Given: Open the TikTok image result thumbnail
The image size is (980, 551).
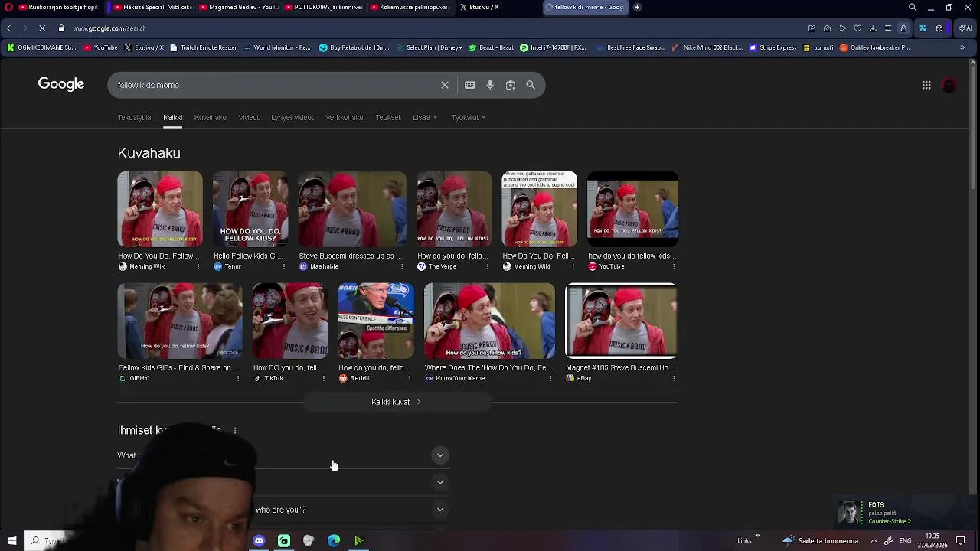Looking at the screenshot, I should 290,321.
